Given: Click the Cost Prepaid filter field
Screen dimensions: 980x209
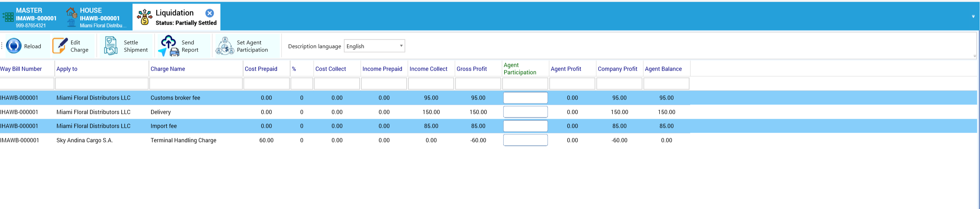Looking at the screenshot, I should [x=267, y=84].
